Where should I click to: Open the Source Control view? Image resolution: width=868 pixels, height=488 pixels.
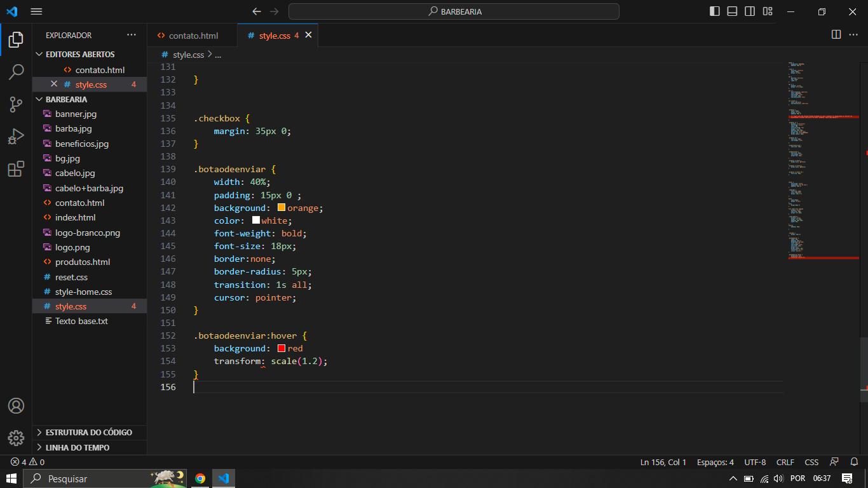point(16,105)
